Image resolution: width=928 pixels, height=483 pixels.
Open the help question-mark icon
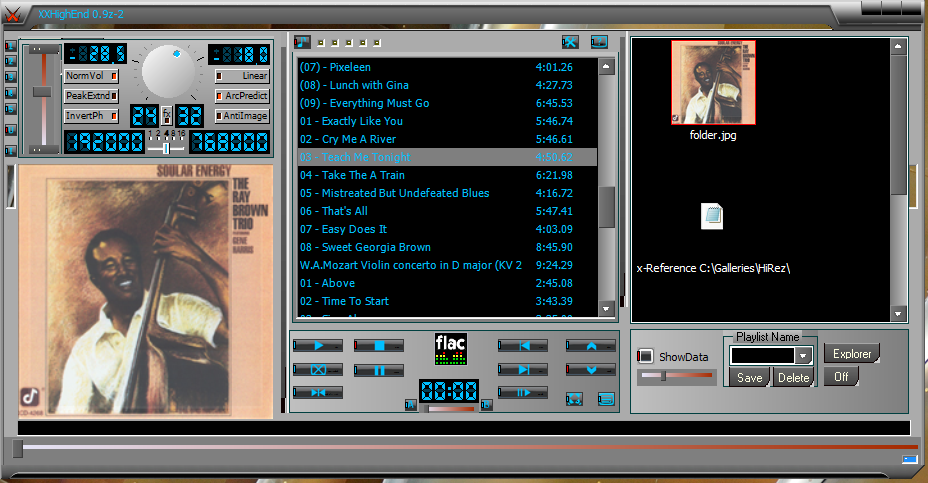coord(599,41)
